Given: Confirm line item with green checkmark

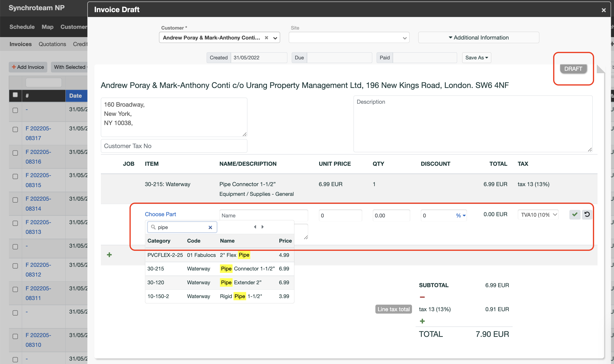Looking at the screenshot, I should pyautogui.click(x=574, y=215).
